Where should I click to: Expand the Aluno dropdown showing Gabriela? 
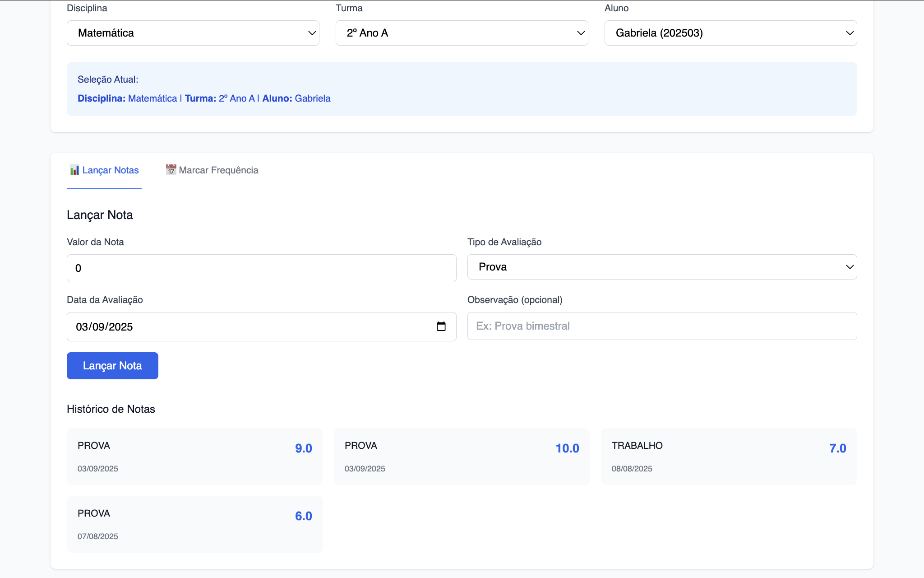tap(730, 33)
